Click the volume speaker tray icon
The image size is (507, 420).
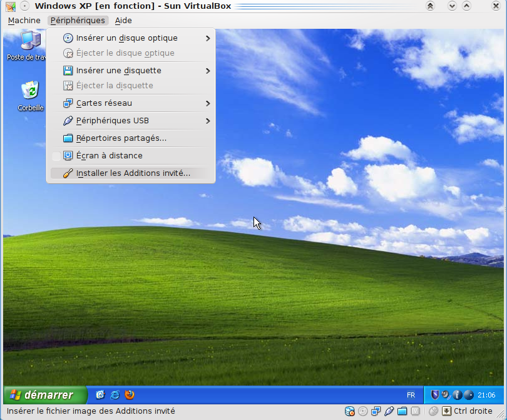click(x=446, y=395)
